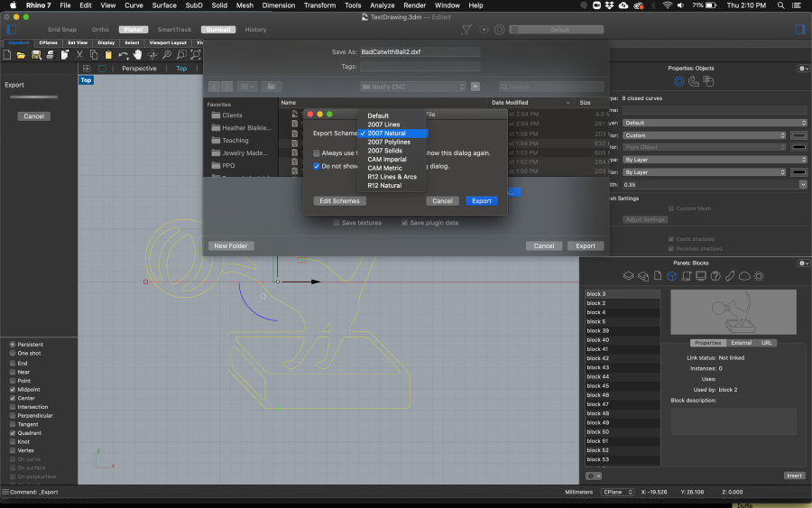Click Cancel in the left Export panel
Screen dimensions: 812x508
coord(33,116)
